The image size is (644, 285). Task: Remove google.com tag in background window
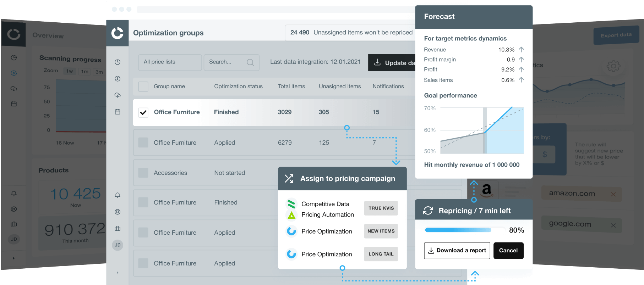[613, 225]
